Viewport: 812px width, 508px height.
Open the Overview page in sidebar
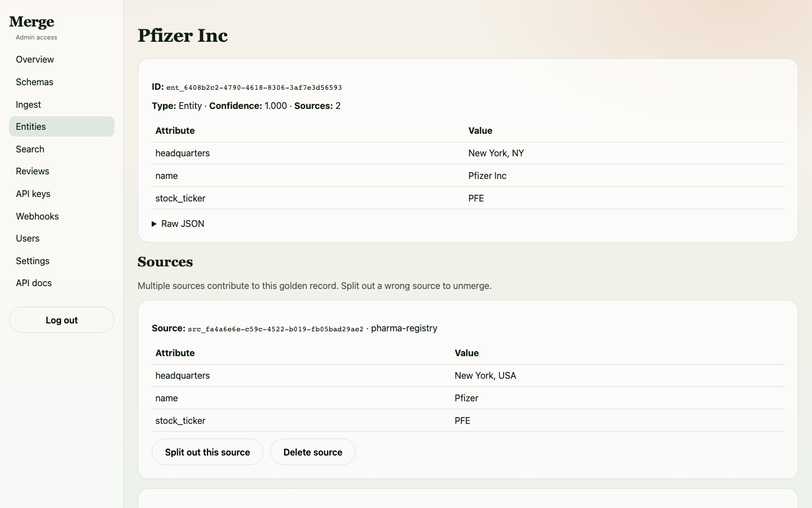click(x=61, y=59)
